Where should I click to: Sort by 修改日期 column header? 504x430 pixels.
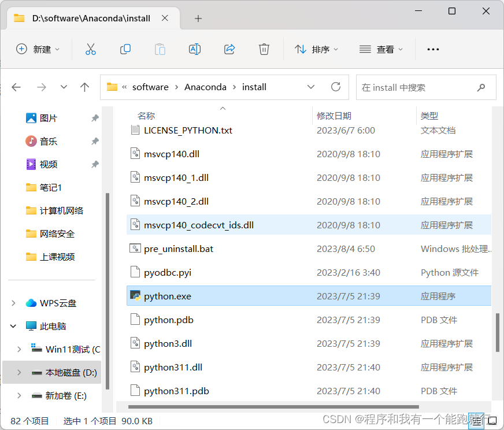pos(334,116)
